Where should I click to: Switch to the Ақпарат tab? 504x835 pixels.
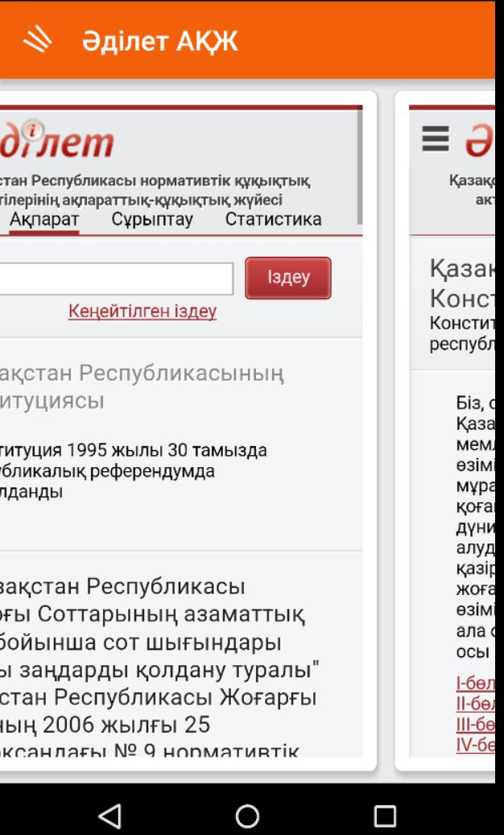tap(44, 220)
